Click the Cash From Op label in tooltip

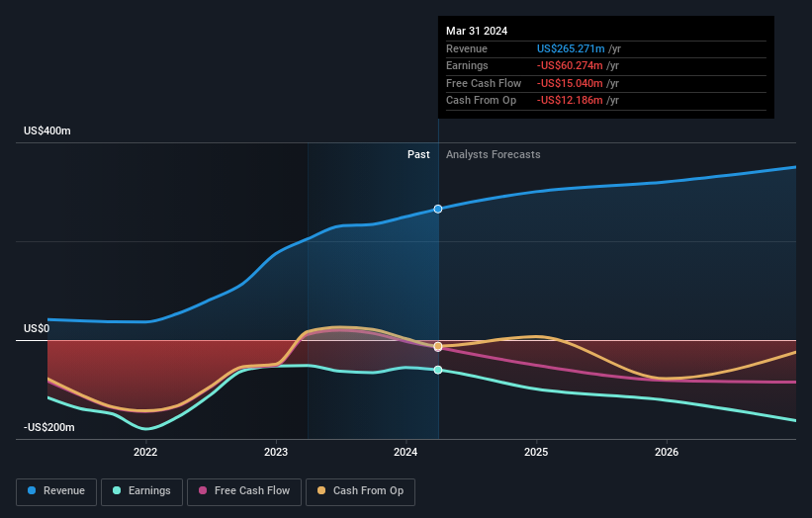tap(481, 101)
